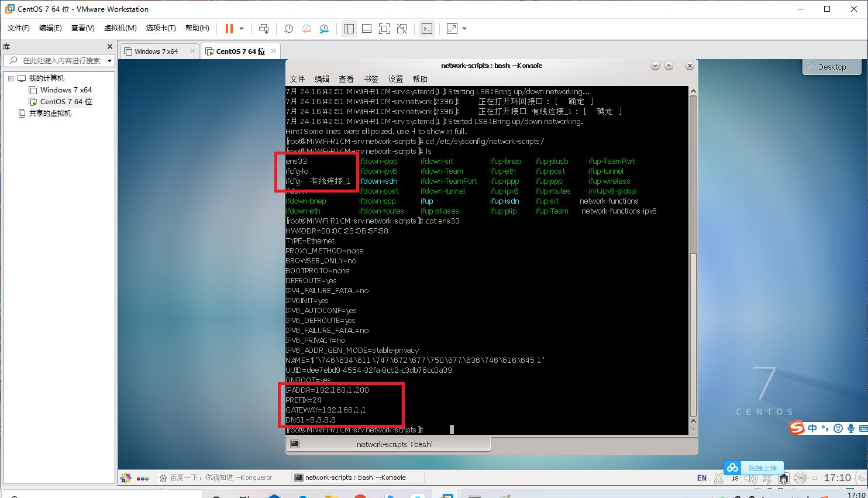This screenshot has width=868, height=498.
Task: Expand hidden tray icons arrow
Action: (x=815, y=478)
